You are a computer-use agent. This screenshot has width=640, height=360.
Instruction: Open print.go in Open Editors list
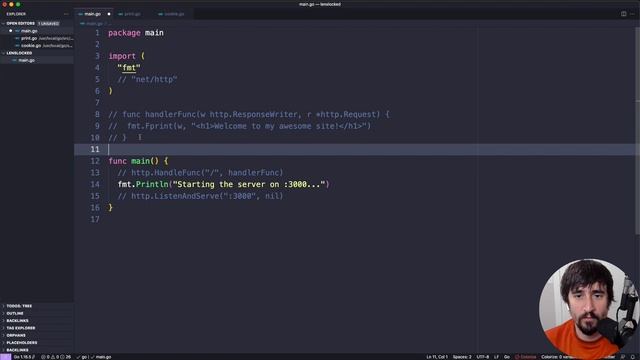point(37,38)
